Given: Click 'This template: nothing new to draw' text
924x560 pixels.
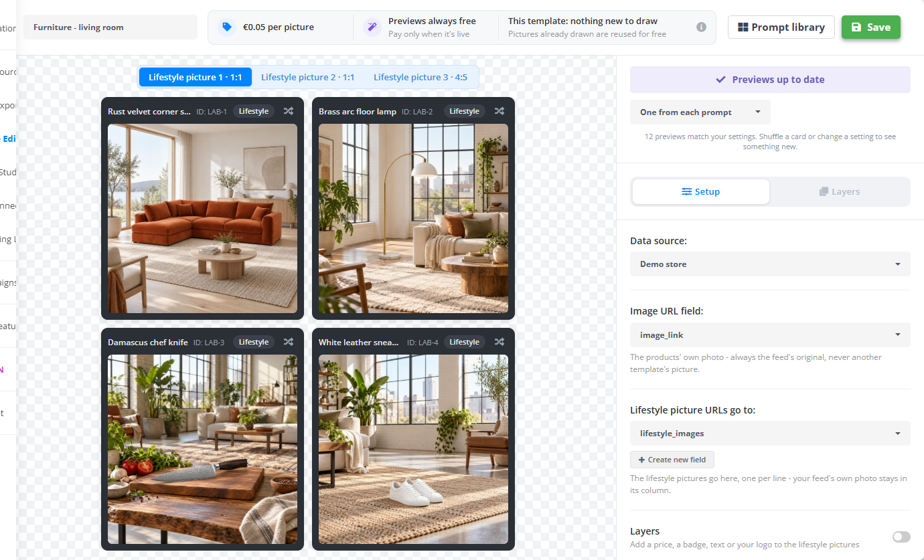Looking at the screenshot, I should [x=583, y=21].
